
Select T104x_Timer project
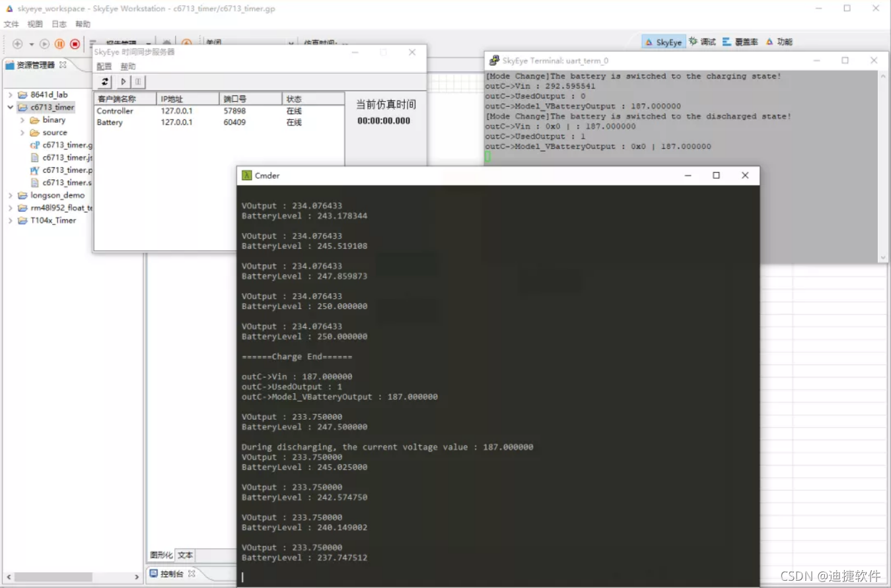(47, 220)
